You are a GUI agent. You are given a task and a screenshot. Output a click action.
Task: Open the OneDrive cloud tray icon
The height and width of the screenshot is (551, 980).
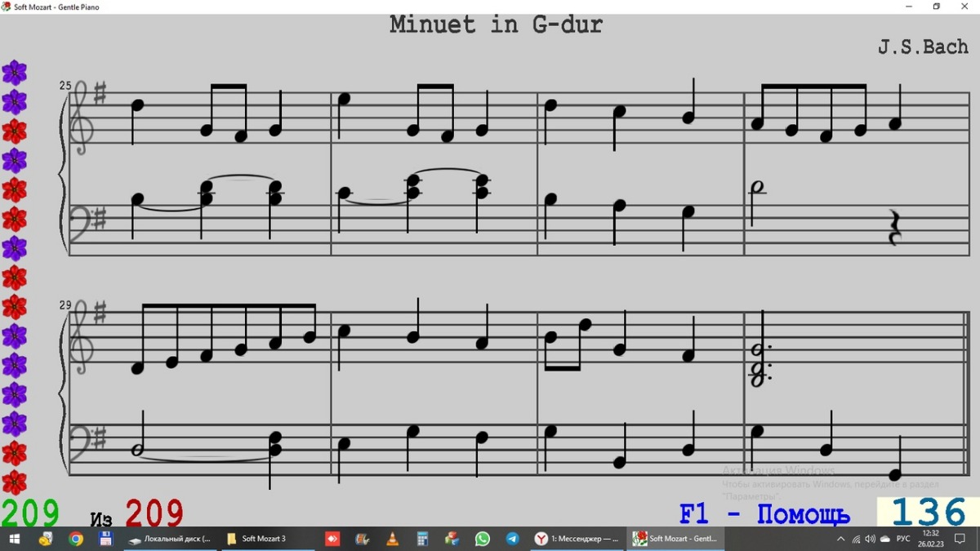[884, 539]
